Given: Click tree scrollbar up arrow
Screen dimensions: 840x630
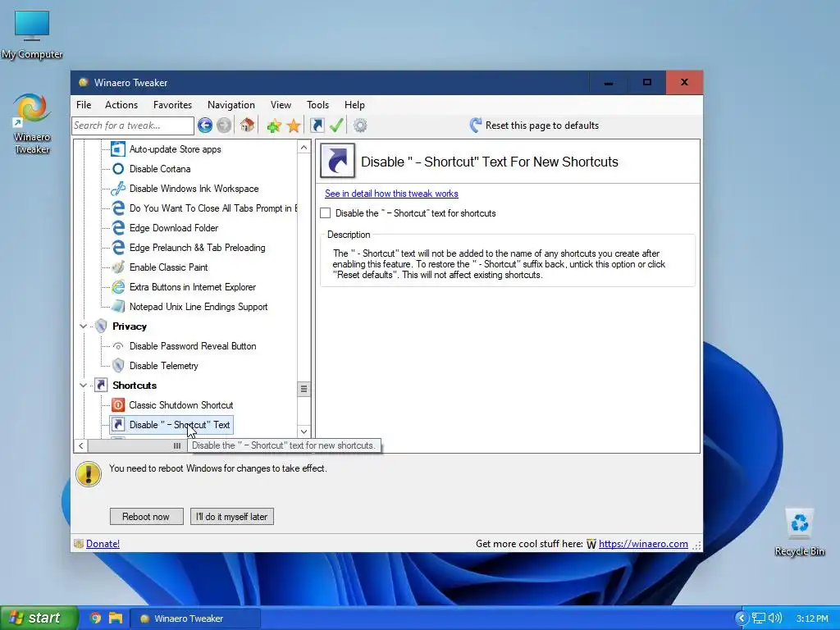Looking at the screenshot, I should click(x=304, y=148).
